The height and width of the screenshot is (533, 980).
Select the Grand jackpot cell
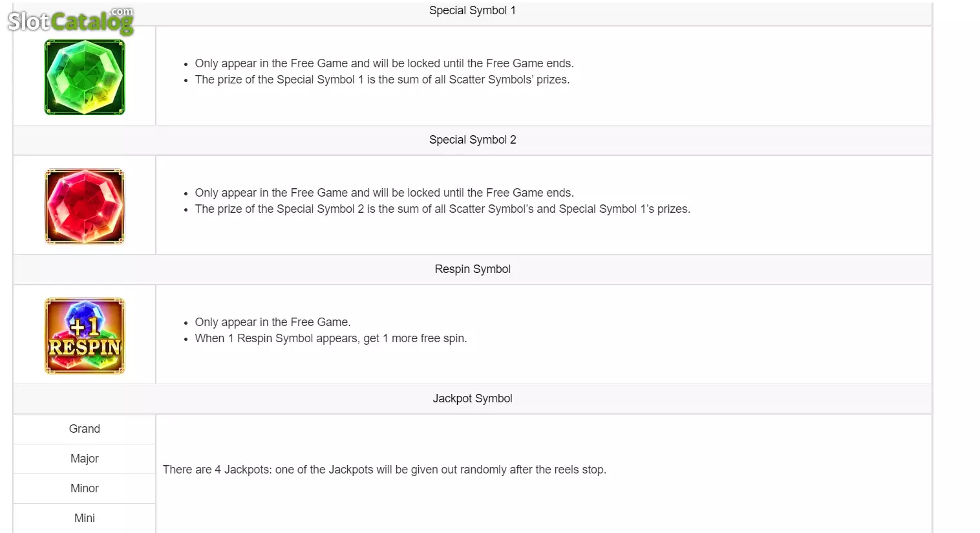coord(85,429)
